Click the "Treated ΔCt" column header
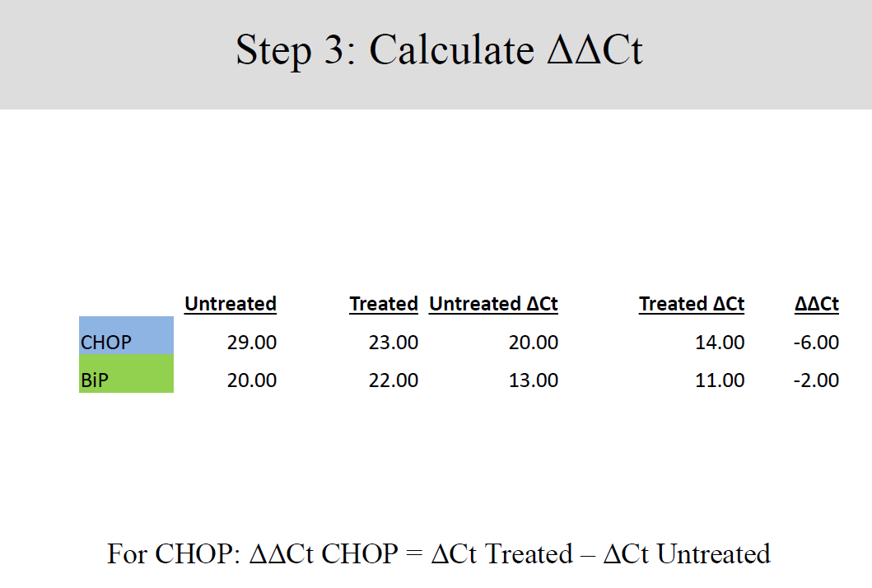 692,304
